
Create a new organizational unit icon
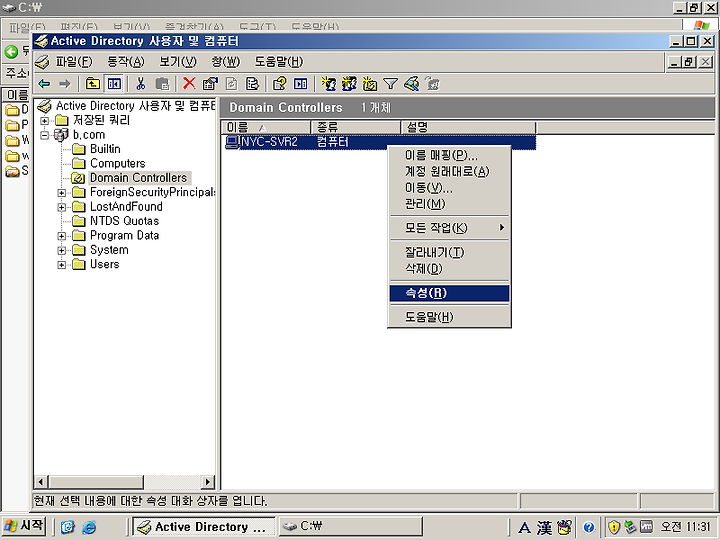pyautogui.click(x=370, y=84)
